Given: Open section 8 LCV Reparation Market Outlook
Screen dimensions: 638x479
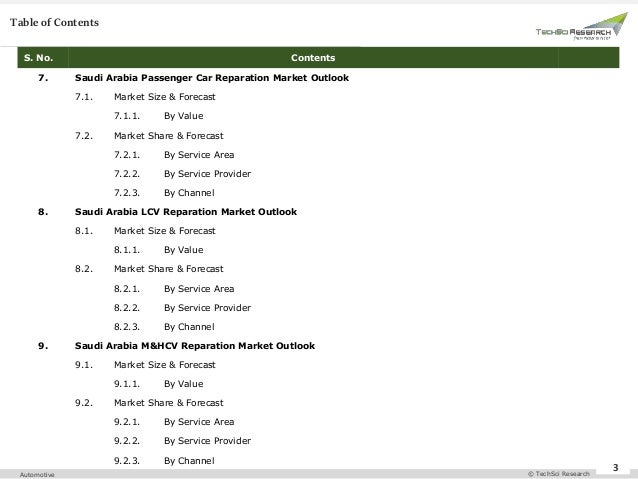Looking at the screenshot, I should 186,212.
